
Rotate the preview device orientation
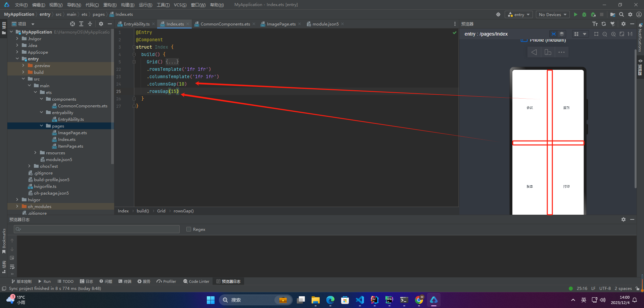pos(548,52)
